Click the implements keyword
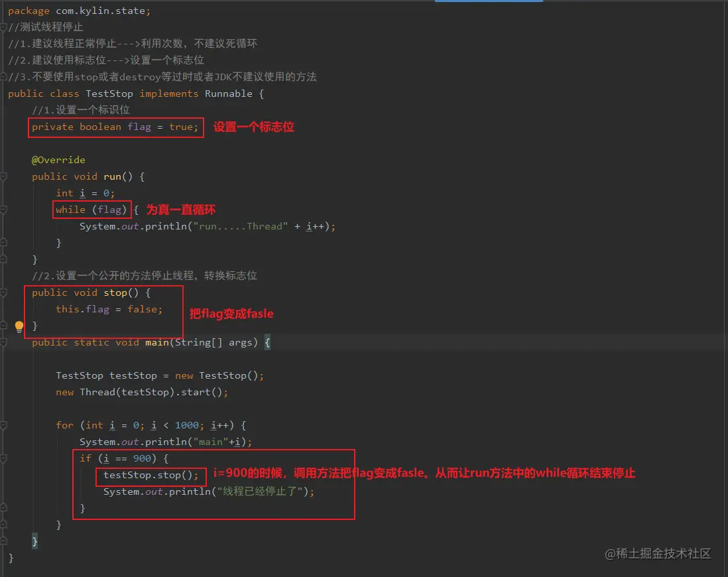The image size is (728, 577). tap(169, 94)
